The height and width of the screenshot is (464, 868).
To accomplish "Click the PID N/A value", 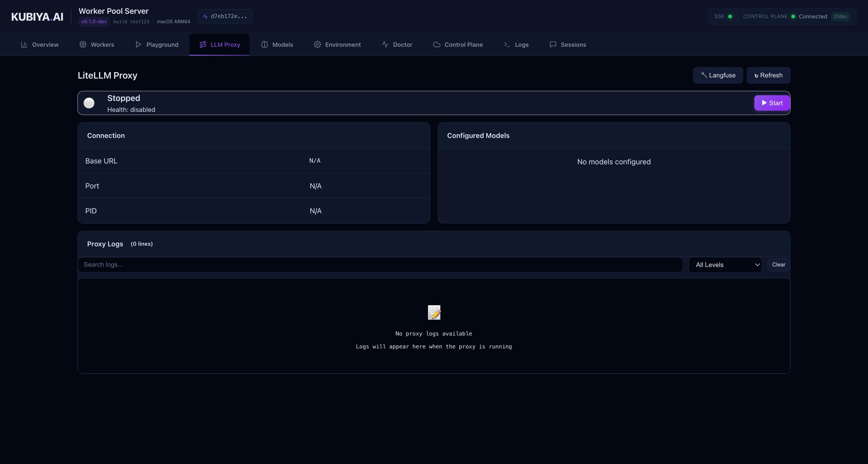I will click(x=316, y=211).
